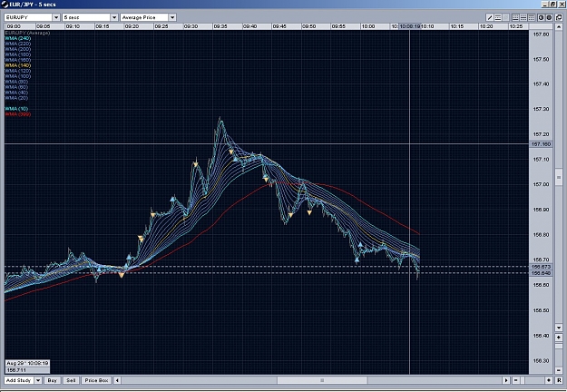Open the 5 secs interval dropdown

pos(114,17)
